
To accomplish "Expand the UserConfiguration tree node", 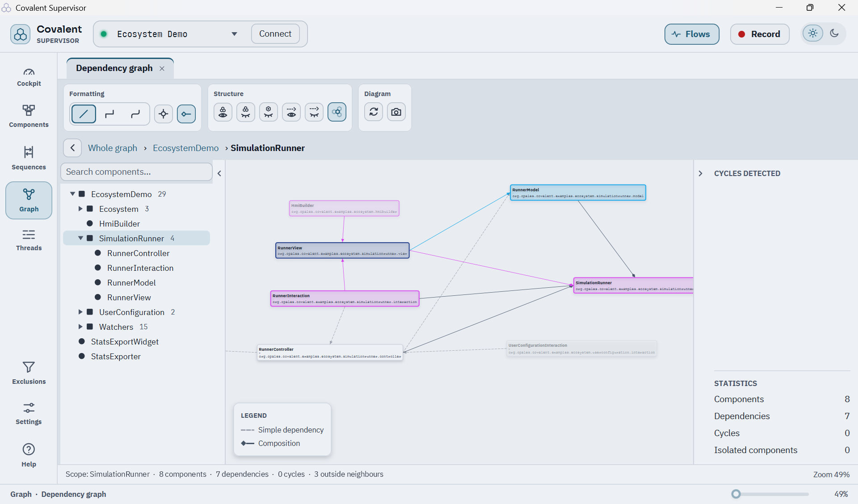I will coord(80,312).
